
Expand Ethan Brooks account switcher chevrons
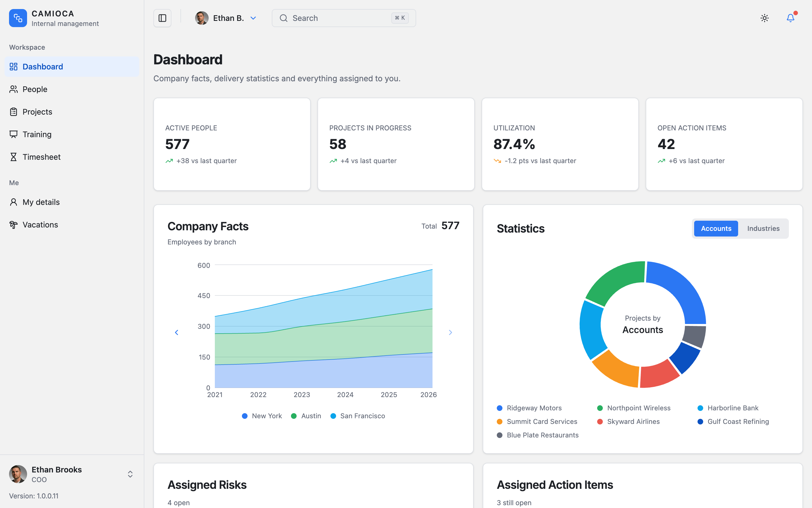130,474
